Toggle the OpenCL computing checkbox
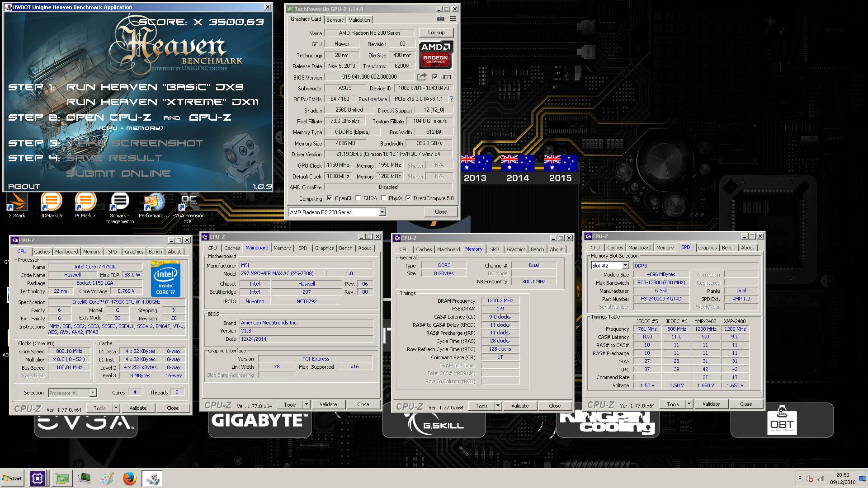The height and width of the screenshot is (488, 868). coord(330,198)
